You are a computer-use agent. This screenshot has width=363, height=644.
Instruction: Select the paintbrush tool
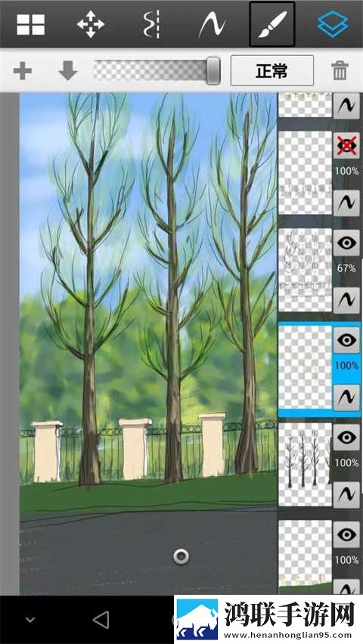tap(272, 24)
